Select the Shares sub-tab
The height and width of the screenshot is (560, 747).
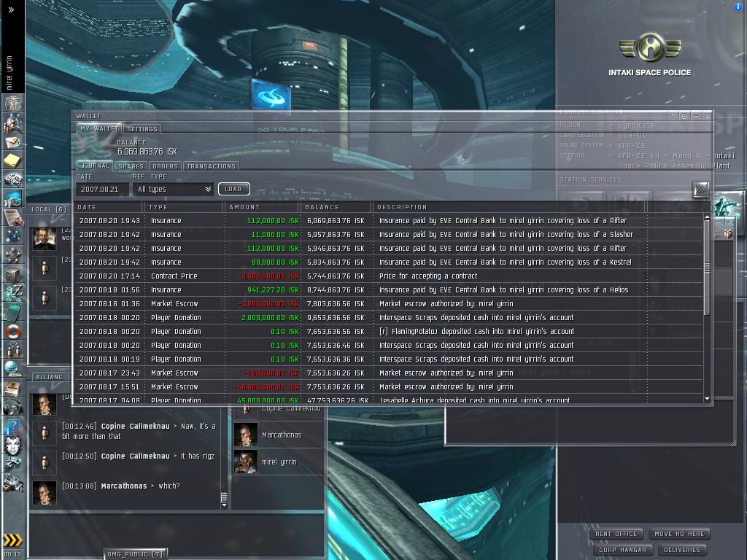[131, 166]
